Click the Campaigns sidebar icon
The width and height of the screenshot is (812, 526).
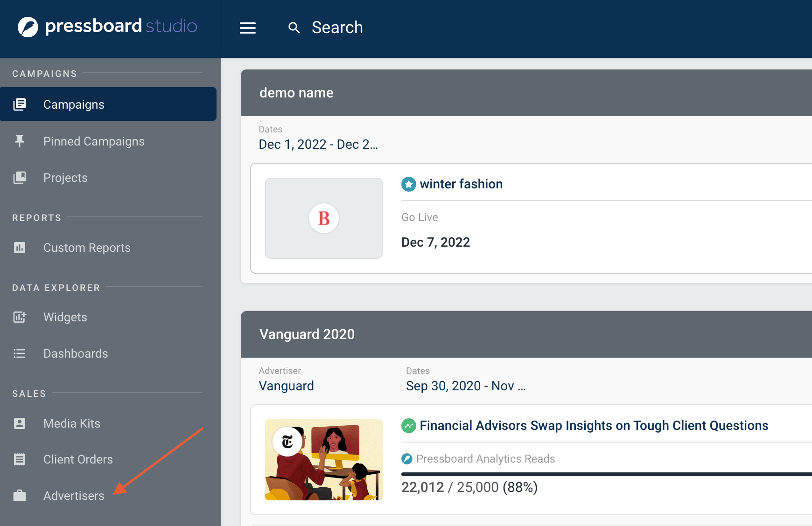(20, 104)
